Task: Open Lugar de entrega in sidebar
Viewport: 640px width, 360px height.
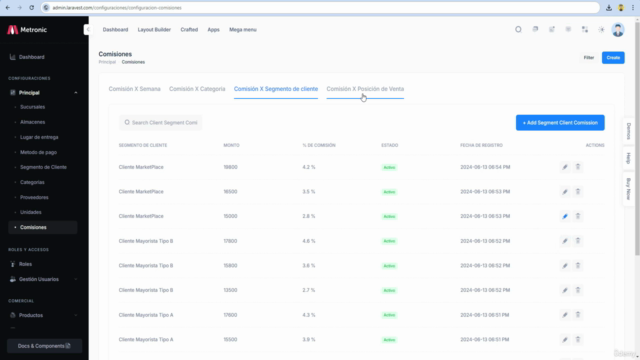Action: point(39,137)
